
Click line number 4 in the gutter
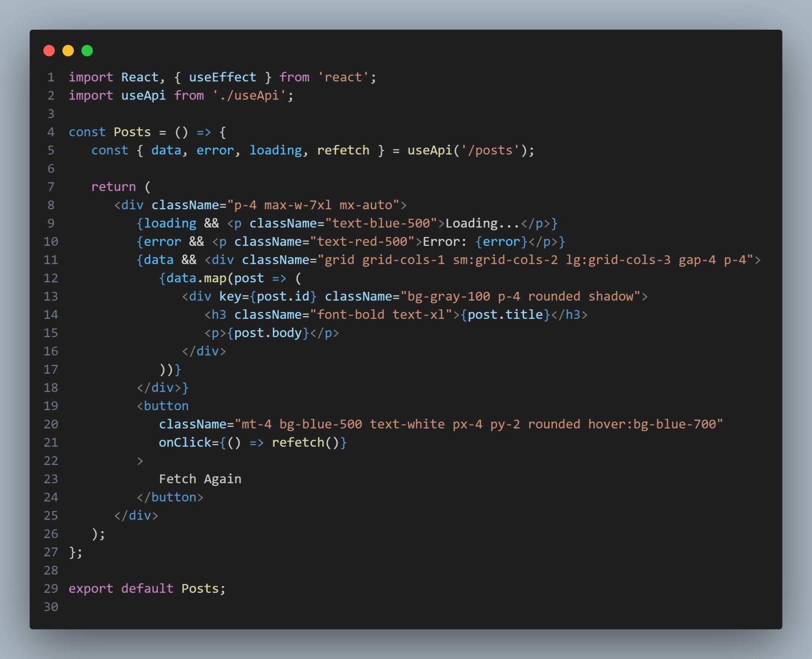click(51, 132)
